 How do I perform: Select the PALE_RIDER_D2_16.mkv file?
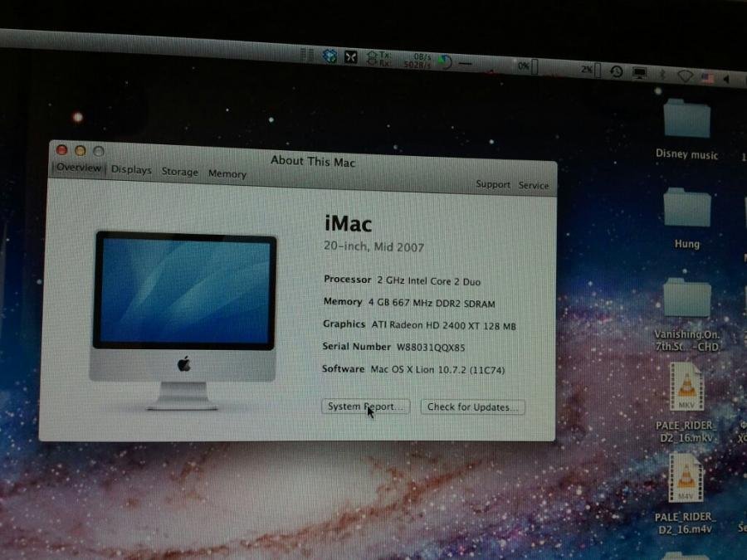[686, 390]
